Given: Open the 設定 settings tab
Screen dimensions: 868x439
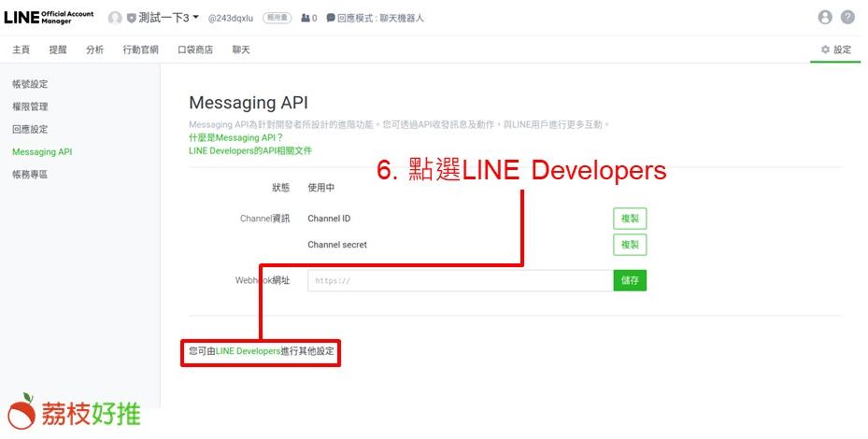Looking at the screenshot, I should click(835, 50).
